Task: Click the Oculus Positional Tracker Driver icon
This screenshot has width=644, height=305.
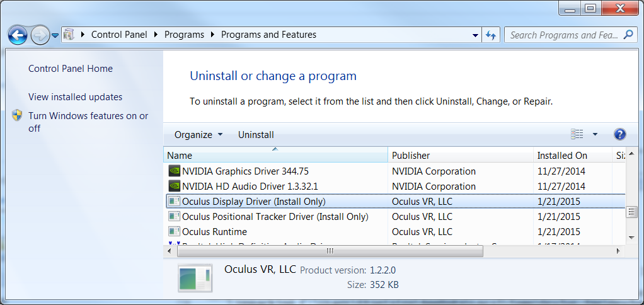Action: (x=175, y=217)
